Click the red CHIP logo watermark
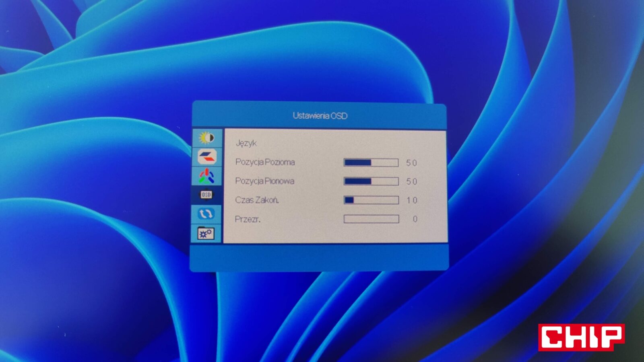The height and width of the screenshot is (362, 644). point(581,337)
